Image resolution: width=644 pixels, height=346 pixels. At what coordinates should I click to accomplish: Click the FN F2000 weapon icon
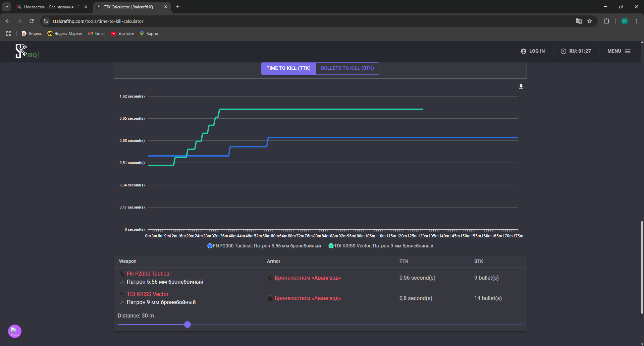(x=122, y=274)
